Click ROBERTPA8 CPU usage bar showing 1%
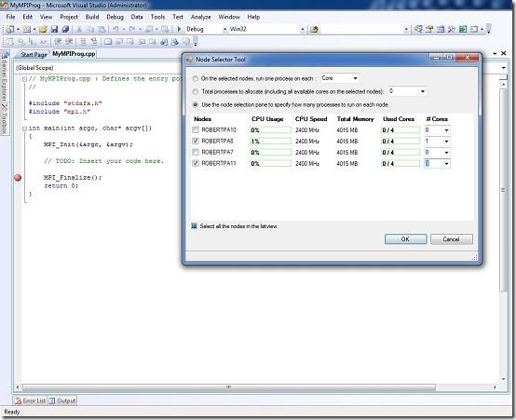This screenshot has width=516, height=420. point(270,142)
